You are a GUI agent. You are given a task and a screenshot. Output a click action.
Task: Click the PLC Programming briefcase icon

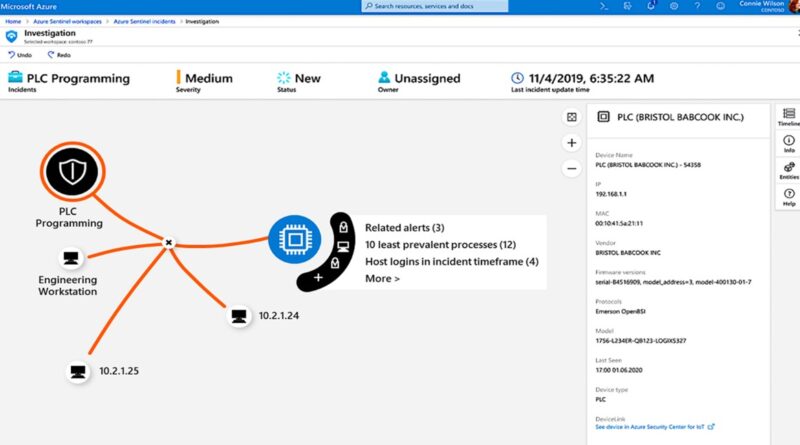coord(15,77)
